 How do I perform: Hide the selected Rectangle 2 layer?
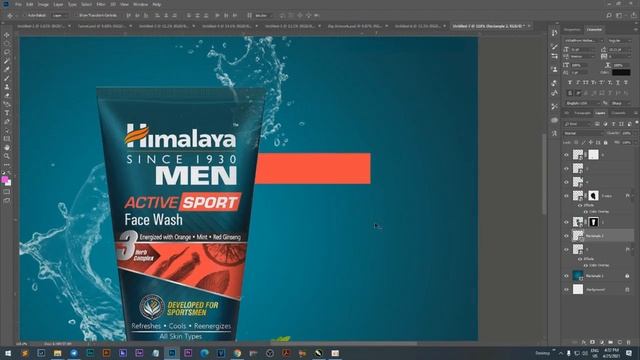click(x=566, y=236)
